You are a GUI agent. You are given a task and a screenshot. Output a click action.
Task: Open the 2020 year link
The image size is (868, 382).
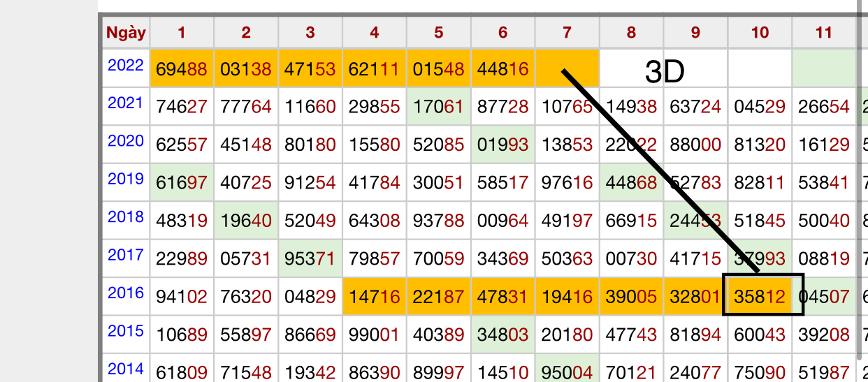point(126,141)
